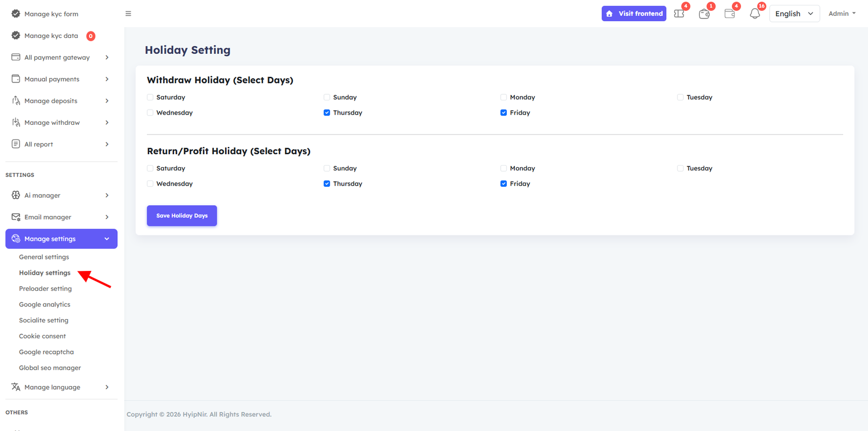Click the Visit frontend button

click(x=634, y=14)
